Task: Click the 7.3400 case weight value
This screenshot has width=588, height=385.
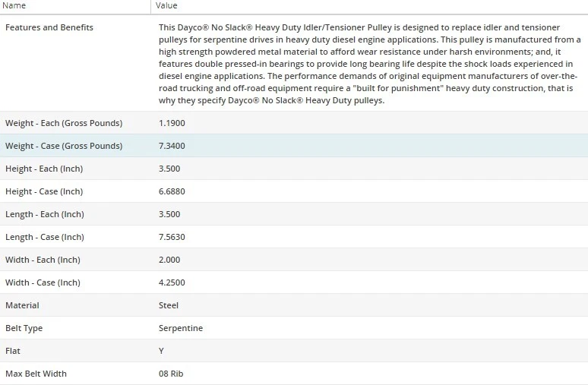Action: coord(172,146)
